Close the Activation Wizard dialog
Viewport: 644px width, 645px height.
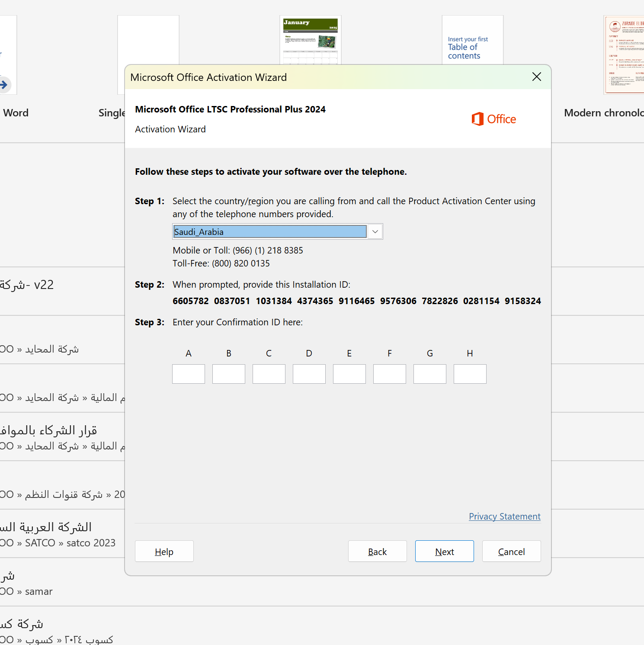coord(536,77)
